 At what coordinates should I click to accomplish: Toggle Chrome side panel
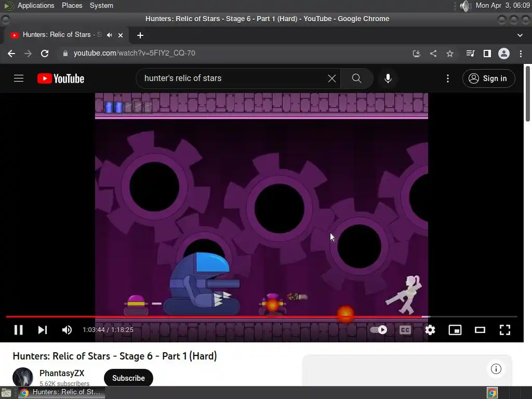point(487,54)
